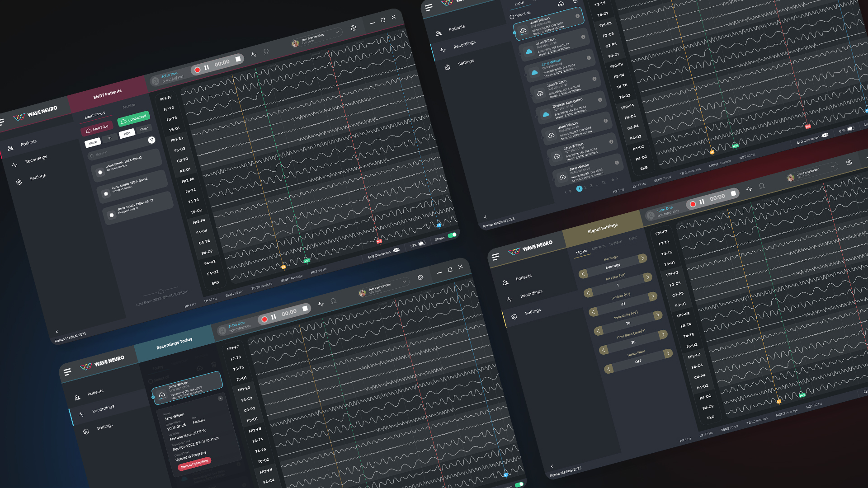The width and height of the screenshot is (868, 488).
Task: Go to page 2 in recordings pagination
Action: click(585, 187)
